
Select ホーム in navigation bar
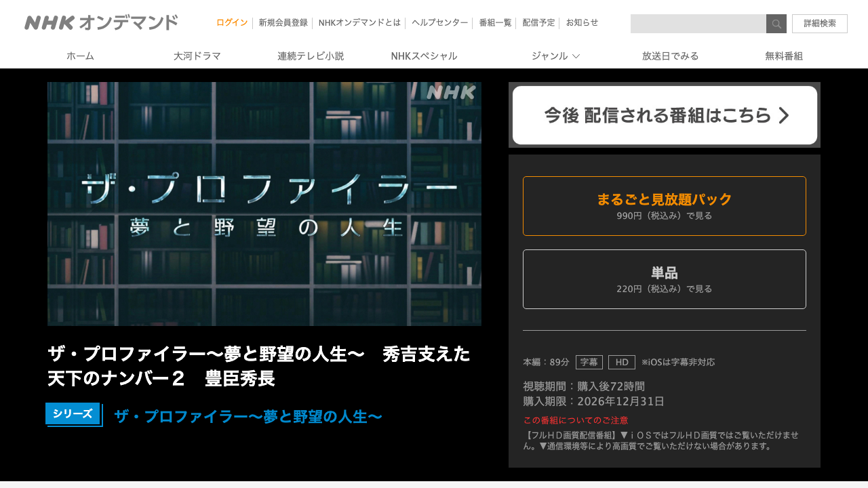pos(80,56)
